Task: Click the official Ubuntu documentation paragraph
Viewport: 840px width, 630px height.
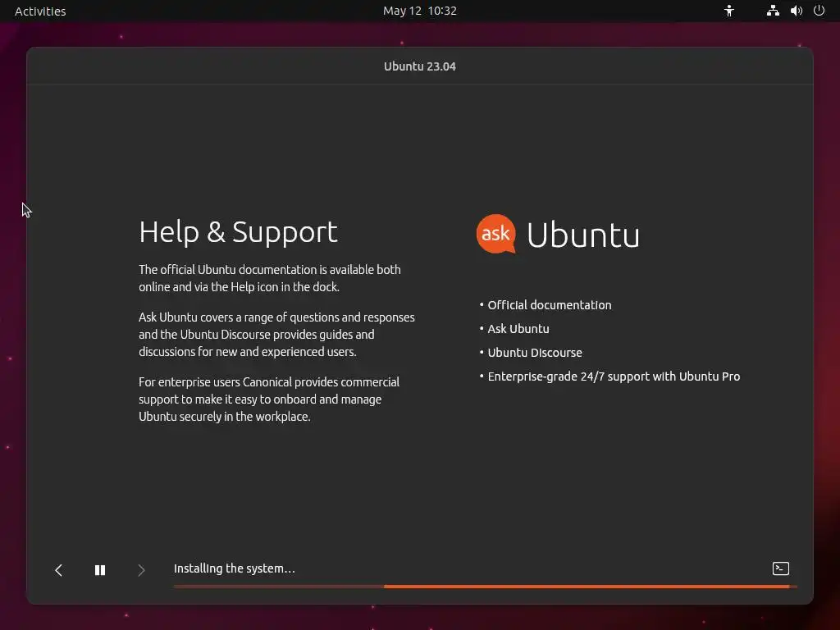Action: tap(269, 278)
